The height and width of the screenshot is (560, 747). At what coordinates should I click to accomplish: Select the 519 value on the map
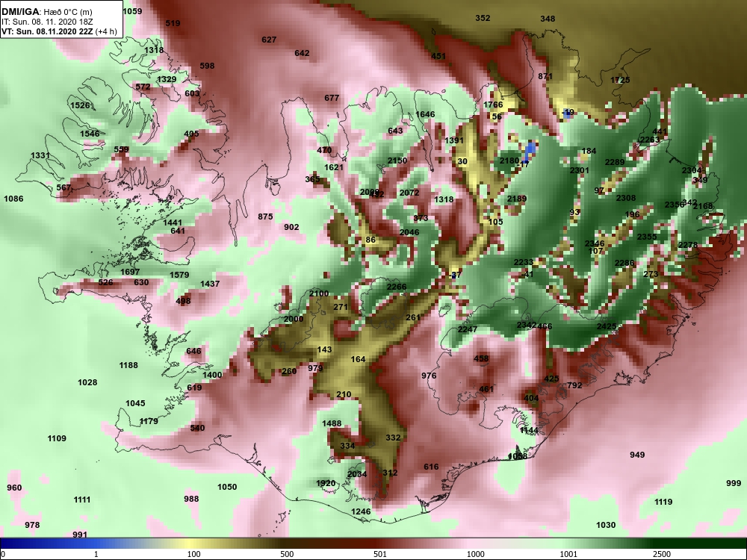pos(173,23)
